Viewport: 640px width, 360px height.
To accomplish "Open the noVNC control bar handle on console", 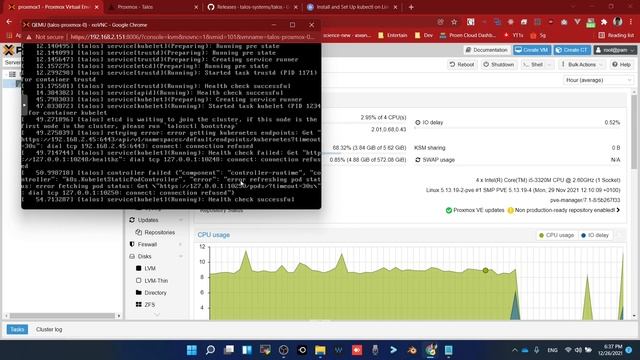I will click(24, 105).
